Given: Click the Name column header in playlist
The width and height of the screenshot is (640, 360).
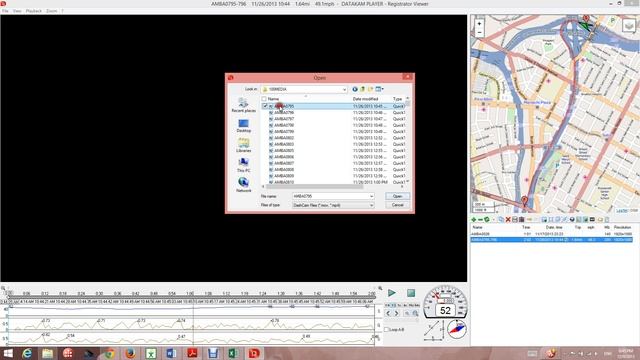Looking at the screenshot, I should pos(477,227).
